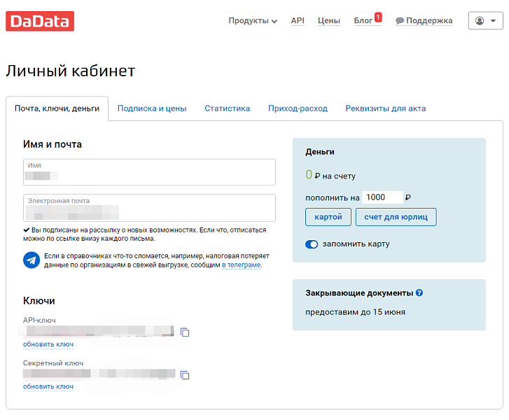Expand the Продукты dropdown menu
Screen dimensions: 509x420
tap(253, 21)
